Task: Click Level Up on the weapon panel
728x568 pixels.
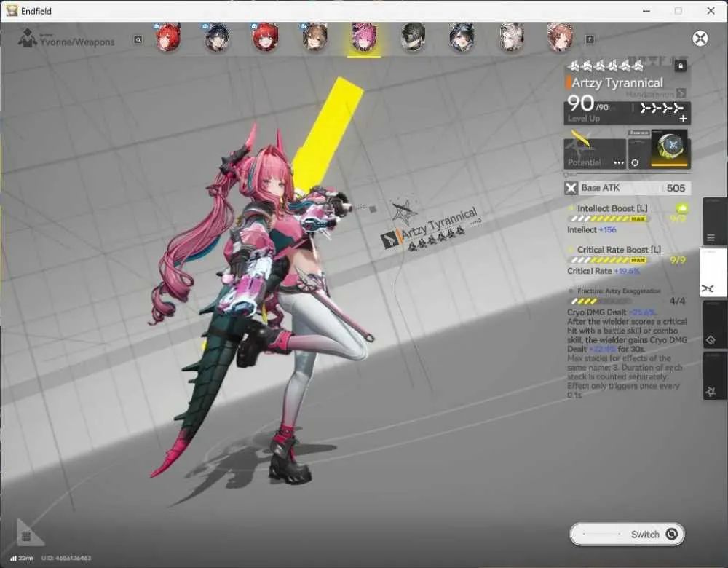Action: tap(584, 119)
